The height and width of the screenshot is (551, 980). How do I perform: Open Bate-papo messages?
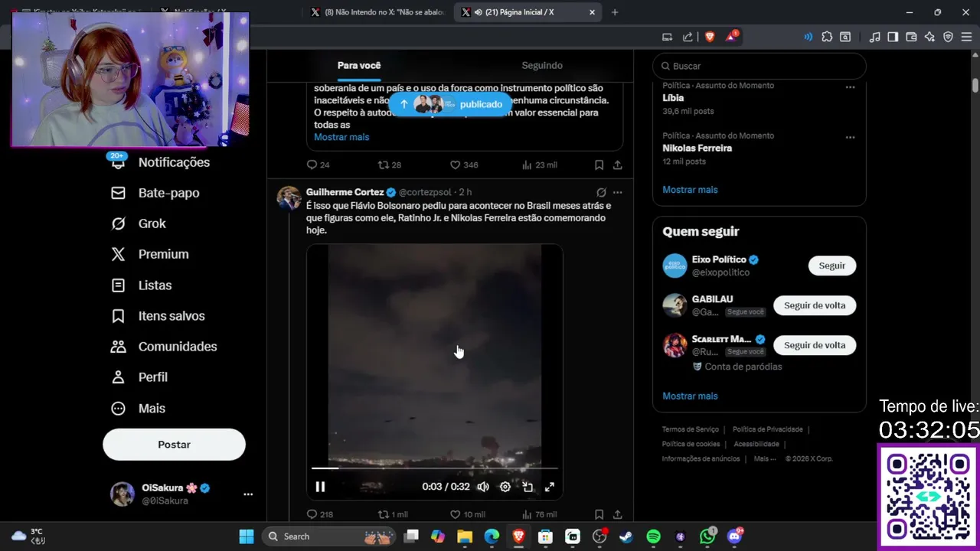click(155, 193)
